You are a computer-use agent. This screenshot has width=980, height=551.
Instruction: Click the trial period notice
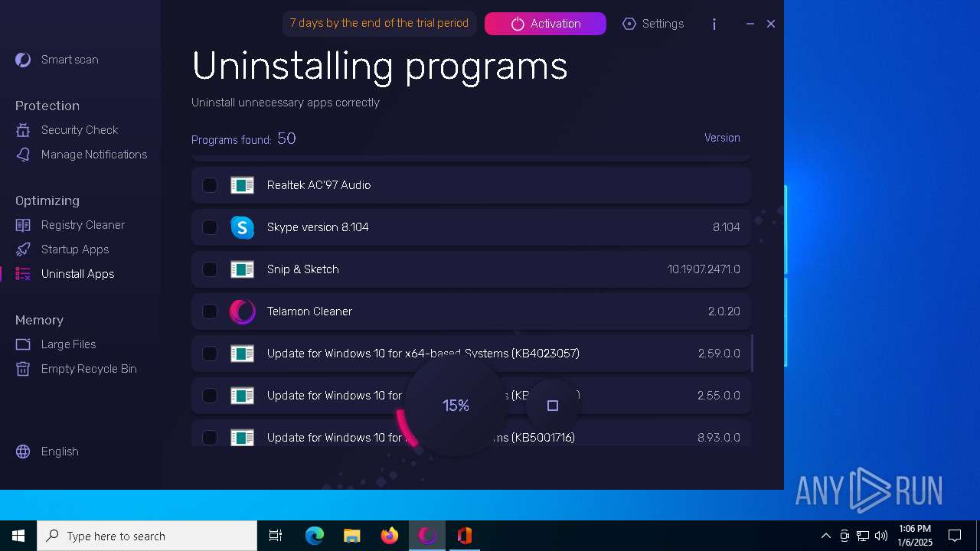(x=379, y=24)
